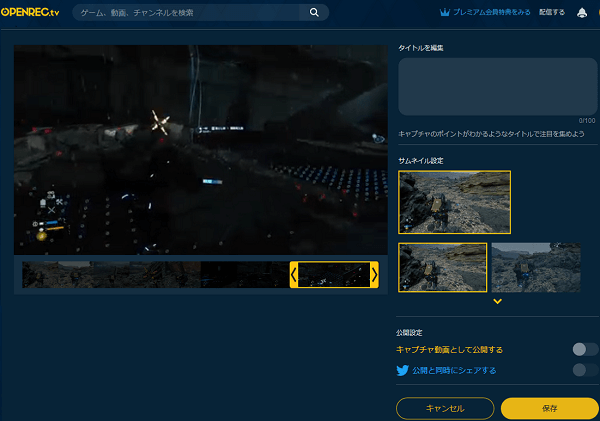Open the 配信する streaming link
Screen dimensions: 600x421
tap(552, 12)
